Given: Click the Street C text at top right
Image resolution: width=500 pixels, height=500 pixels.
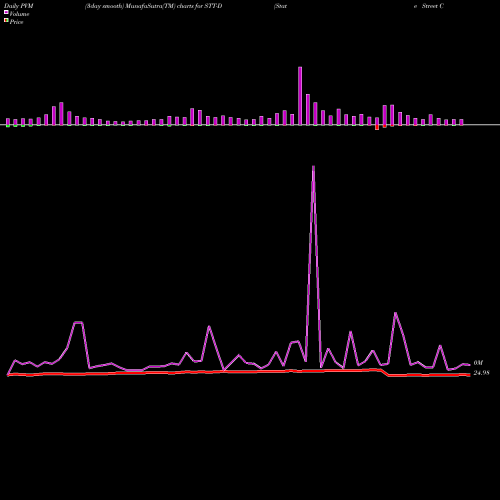Looking at the screenshot, I should click(x=433, y=6).
